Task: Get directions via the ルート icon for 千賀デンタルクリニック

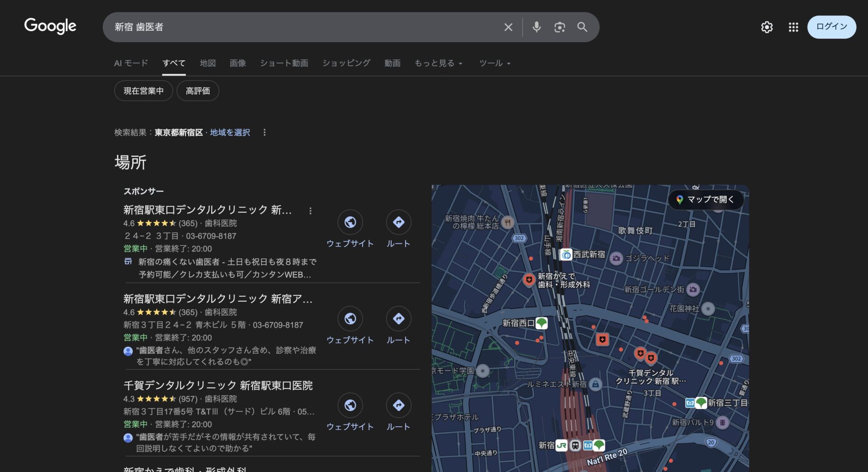Action: 398,405
